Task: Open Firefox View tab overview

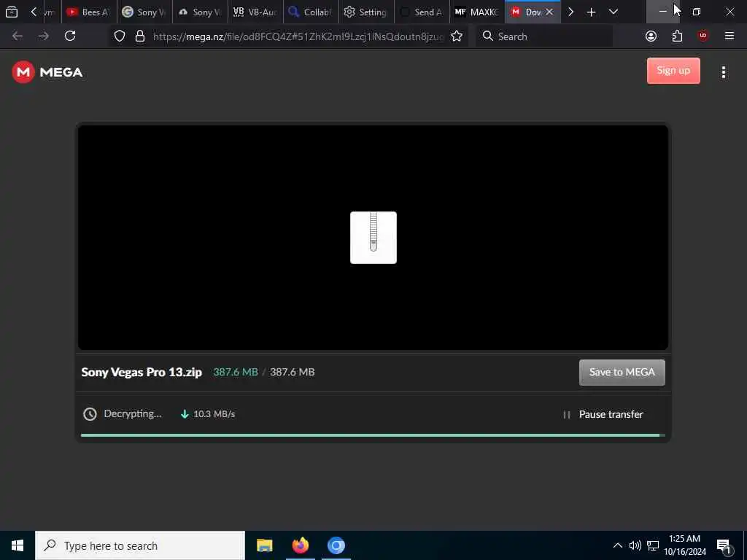Action: coord(12,12)
